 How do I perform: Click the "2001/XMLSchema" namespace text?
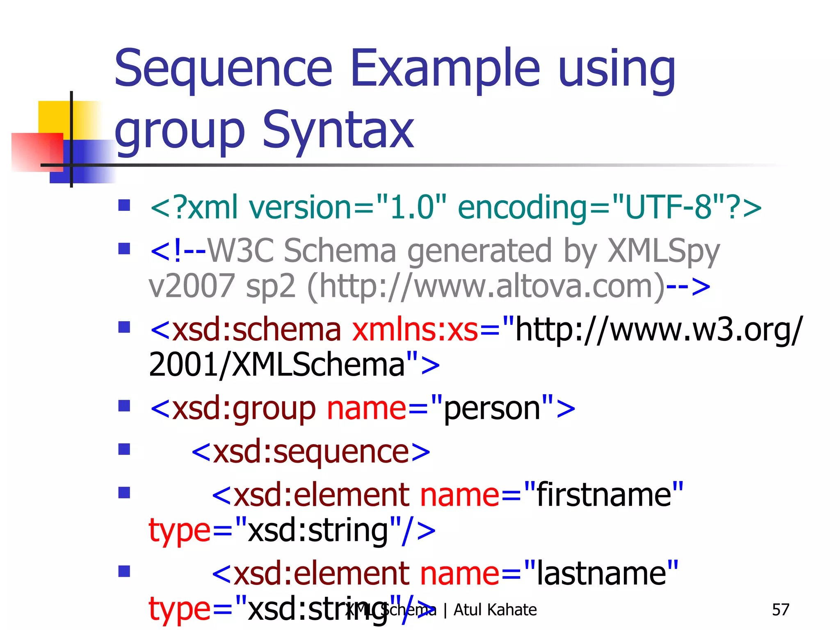coord(277,365)
